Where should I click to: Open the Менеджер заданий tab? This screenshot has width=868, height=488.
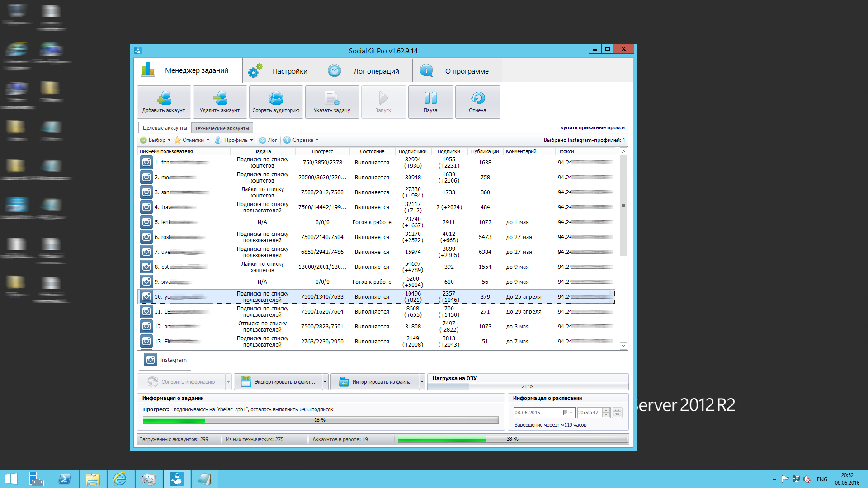[x=188, y=70]
